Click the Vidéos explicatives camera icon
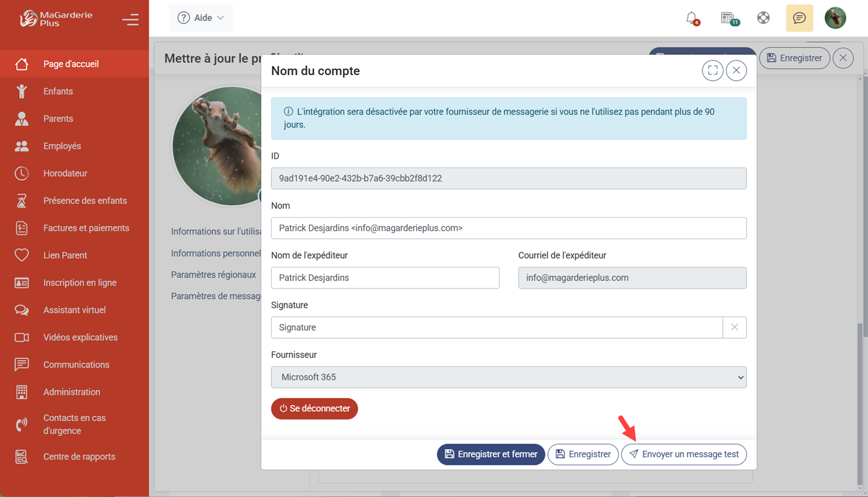The image size is (868, 497). pyautogui.click(x=22, y=337)
